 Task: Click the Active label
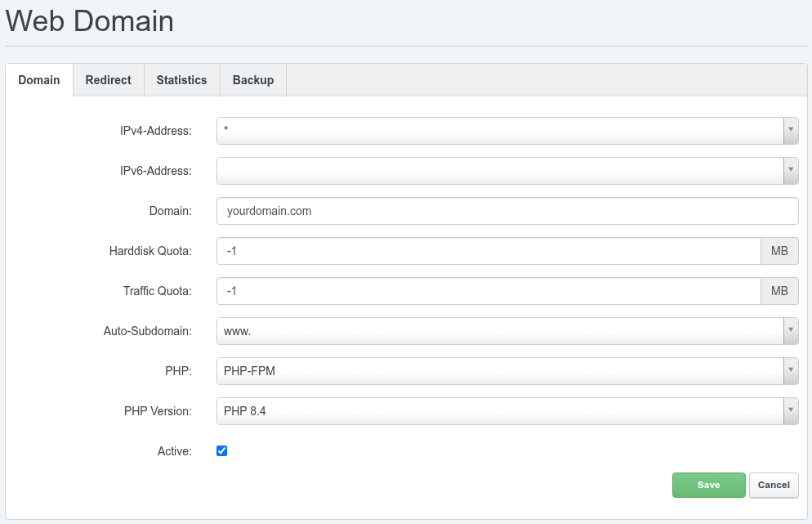coord(175,451)
